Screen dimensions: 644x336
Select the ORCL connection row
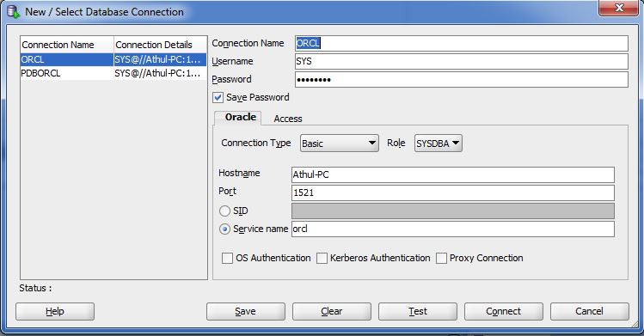(113, 59)
